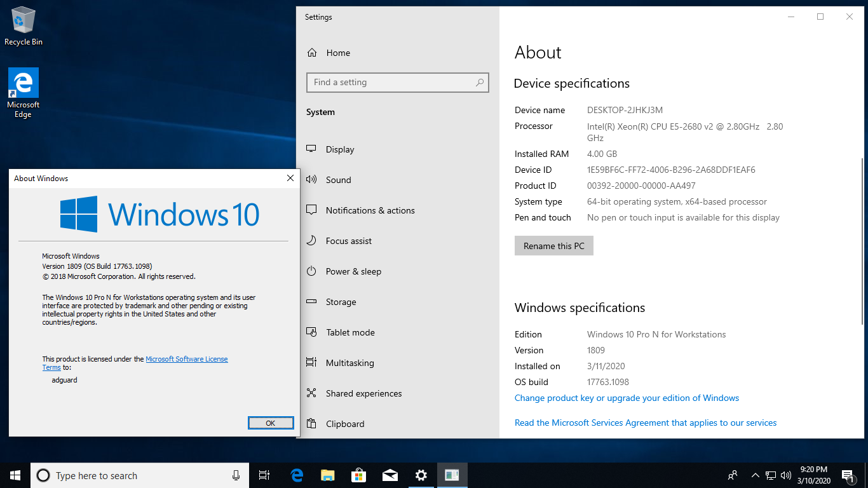Open Task View from the taskbar
The height and width of the screenshot is (488, 868).
pyautogui.click(x=264, y=475)
